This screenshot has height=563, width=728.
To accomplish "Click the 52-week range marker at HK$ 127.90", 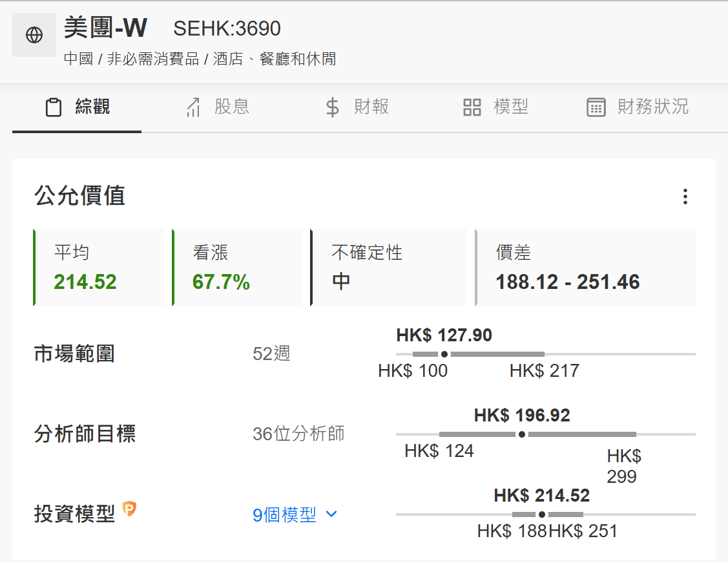I will pos(444,354).
